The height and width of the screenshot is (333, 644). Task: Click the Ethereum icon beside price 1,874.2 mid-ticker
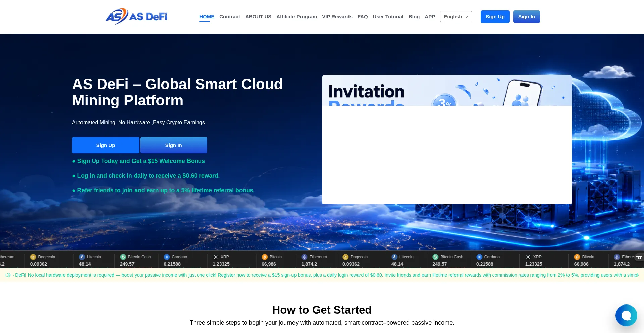pos(304,257)
